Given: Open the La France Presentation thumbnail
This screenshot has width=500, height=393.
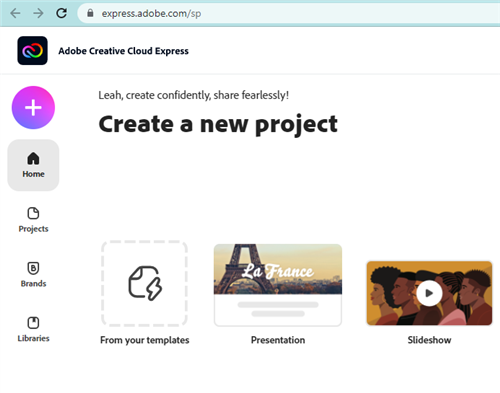Looking at the screenshot, I should [278, 285].
